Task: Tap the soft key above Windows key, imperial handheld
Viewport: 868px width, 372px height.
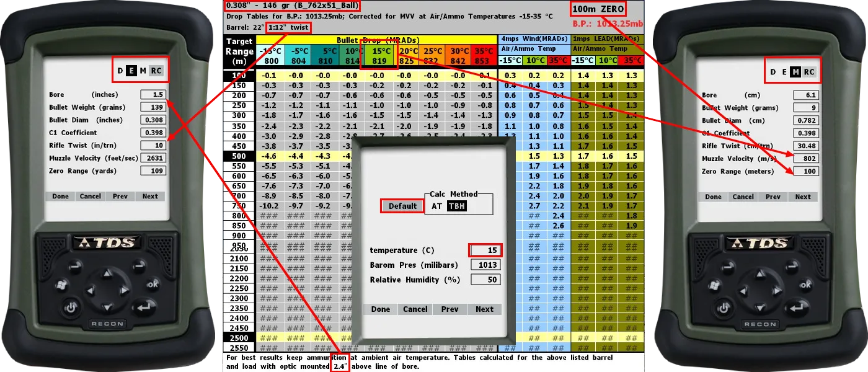Action: (76, 267)
